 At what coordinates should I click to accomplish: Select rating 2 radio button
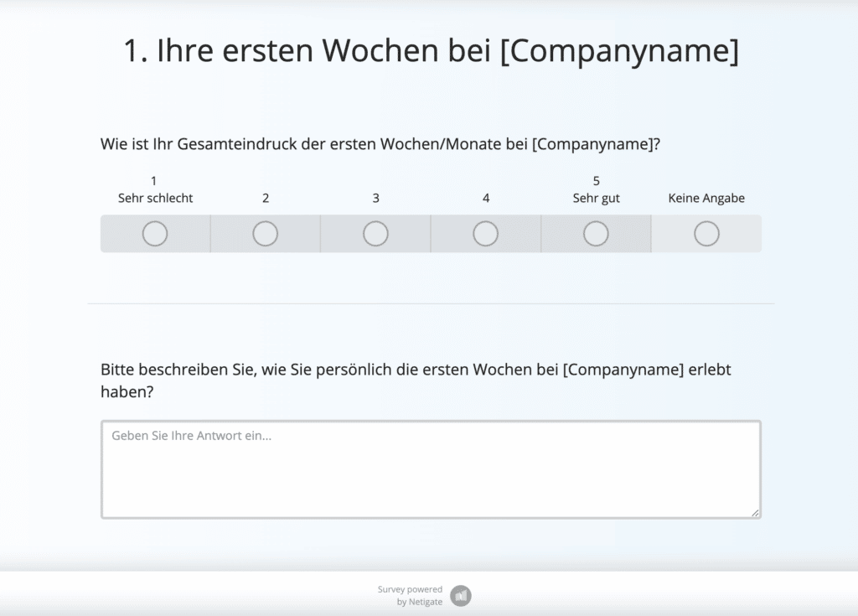[265, 234]
